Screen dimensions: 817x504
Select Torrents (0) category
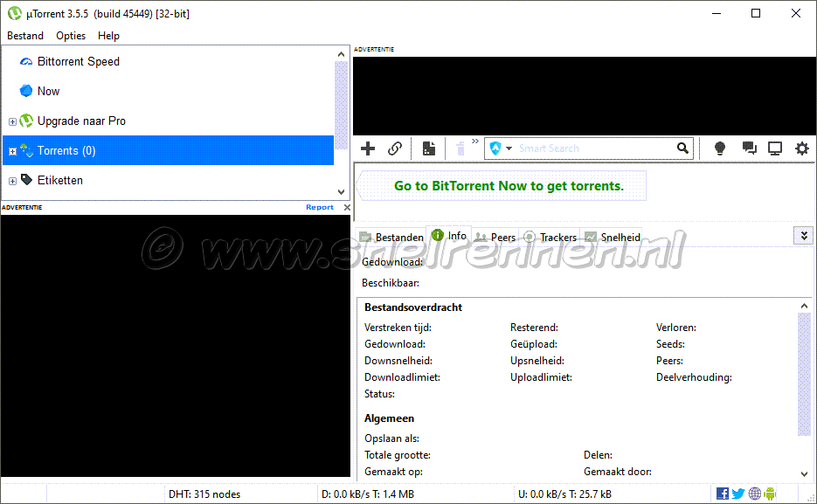pyautogui.click(x=169, y=150)
